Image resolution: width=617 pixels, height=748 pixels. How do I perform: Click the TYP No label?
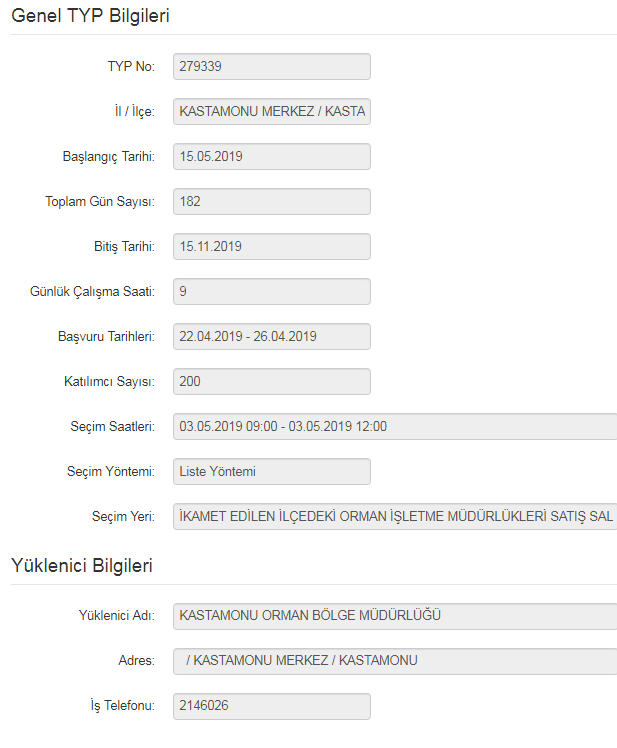click(130, 67)
